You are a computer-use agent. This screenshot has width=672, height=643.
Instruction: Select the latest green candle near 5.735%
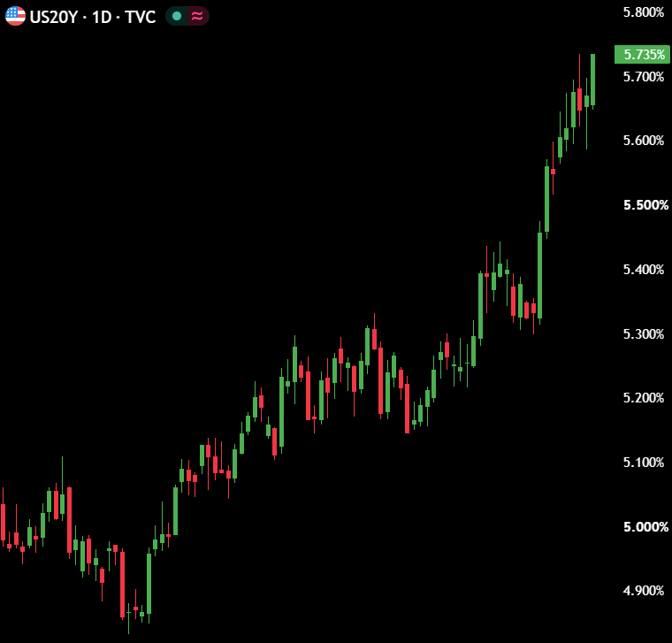pos(593,80)
